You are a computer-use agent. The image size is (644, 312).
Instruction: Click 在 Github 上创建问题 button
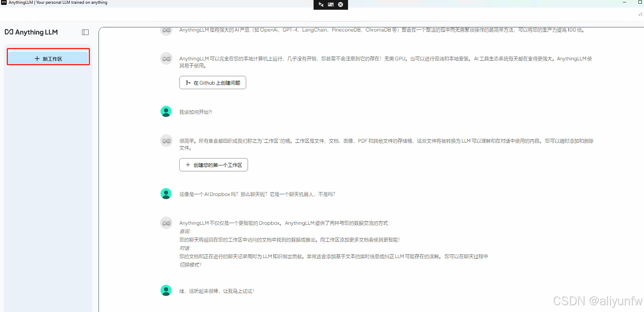212,82
